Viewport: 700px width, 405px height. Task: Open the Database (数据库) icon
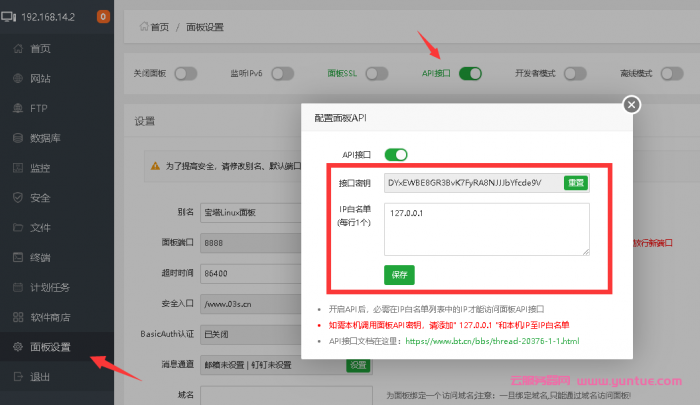pyautogui.click(x=17, y=138)
